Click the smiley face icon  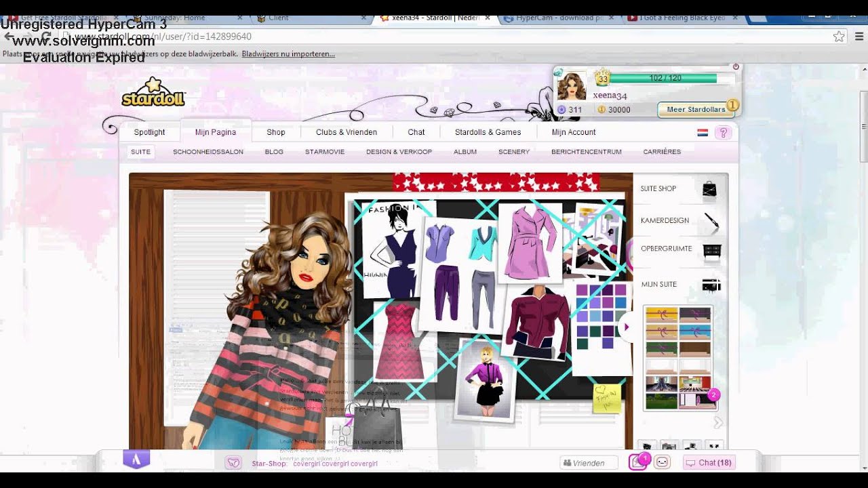coord(663,462)
